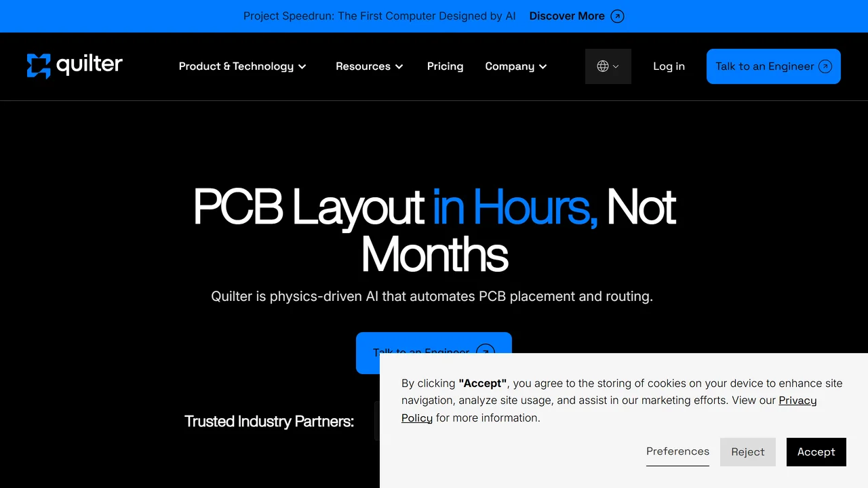Click the Log in link

[x=669, y=66]
